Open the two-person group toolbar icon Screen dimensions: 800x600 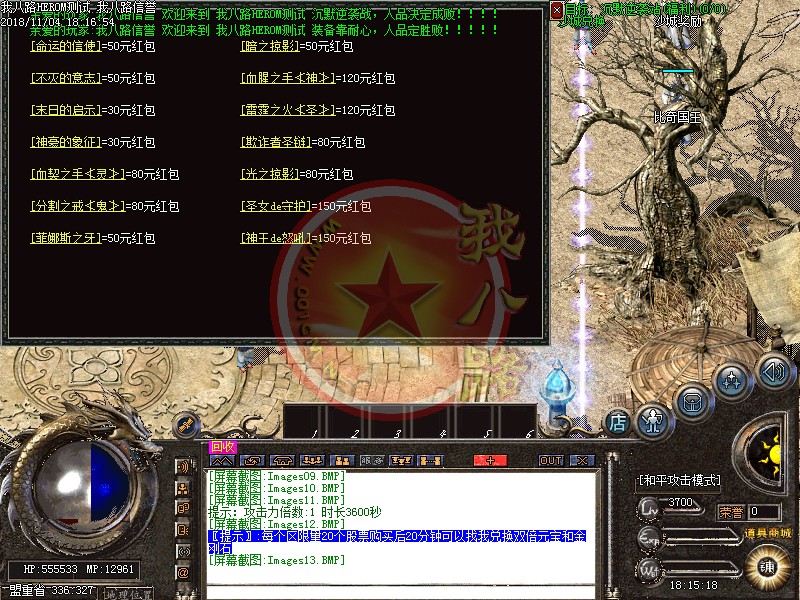(342, 461)
